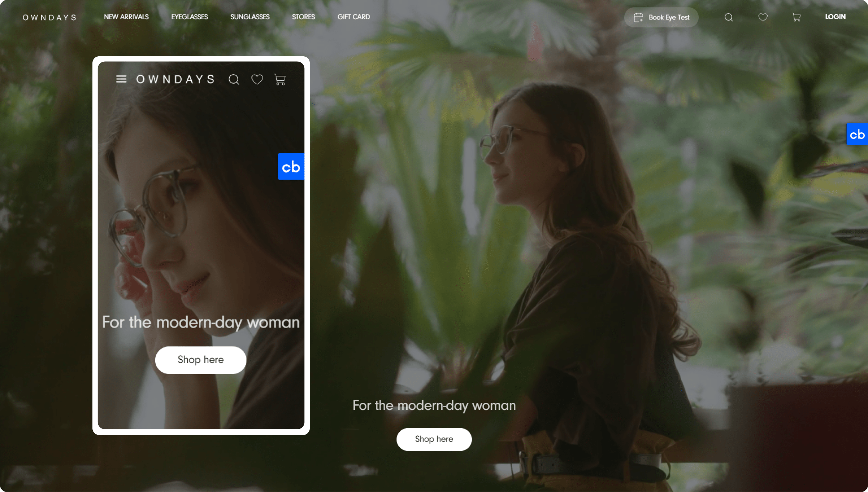Viewport: 868px width, 492px height.
Task: Open the desktop shopping cart icon
Action: 796,17
